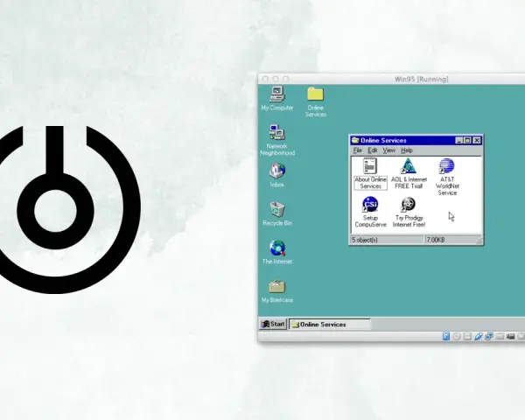Select the Network Neighborhood icon

[x=277, y=140]
